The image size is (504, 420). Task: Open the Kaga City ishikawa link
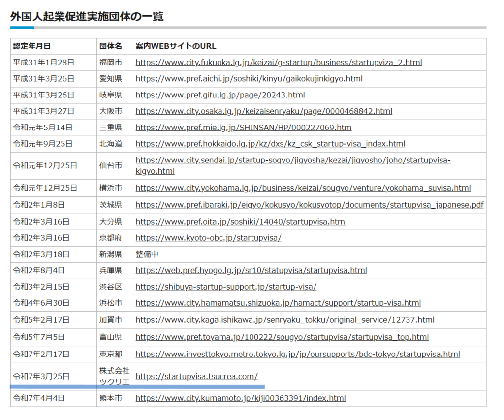(285, 320)
